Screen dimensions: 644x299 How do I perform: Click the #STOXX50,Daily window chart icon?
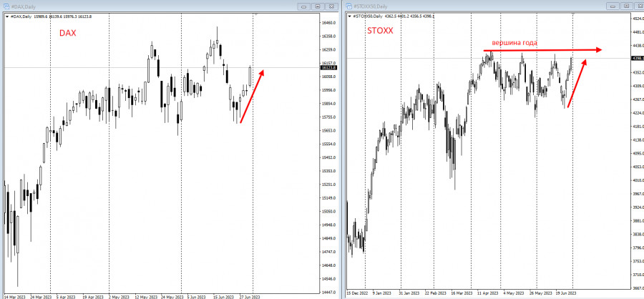click(x=349, y=6)
